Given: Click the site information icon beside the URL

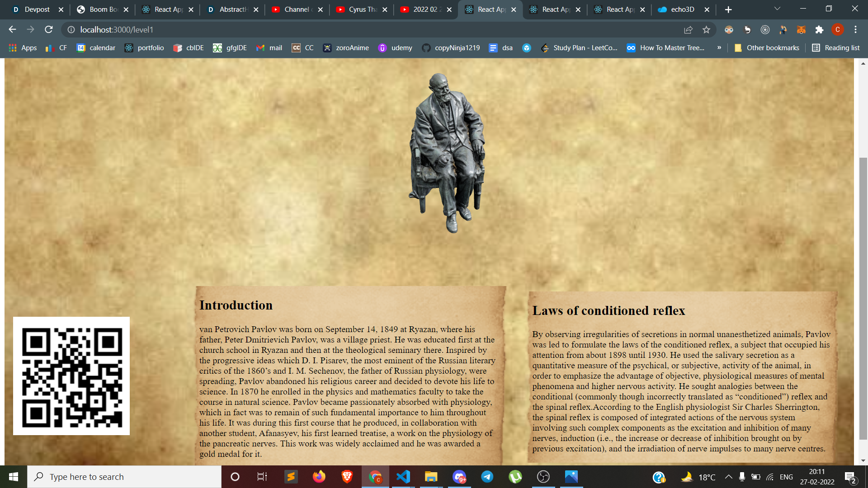Looking at the screenshot, I should point(71,29).
